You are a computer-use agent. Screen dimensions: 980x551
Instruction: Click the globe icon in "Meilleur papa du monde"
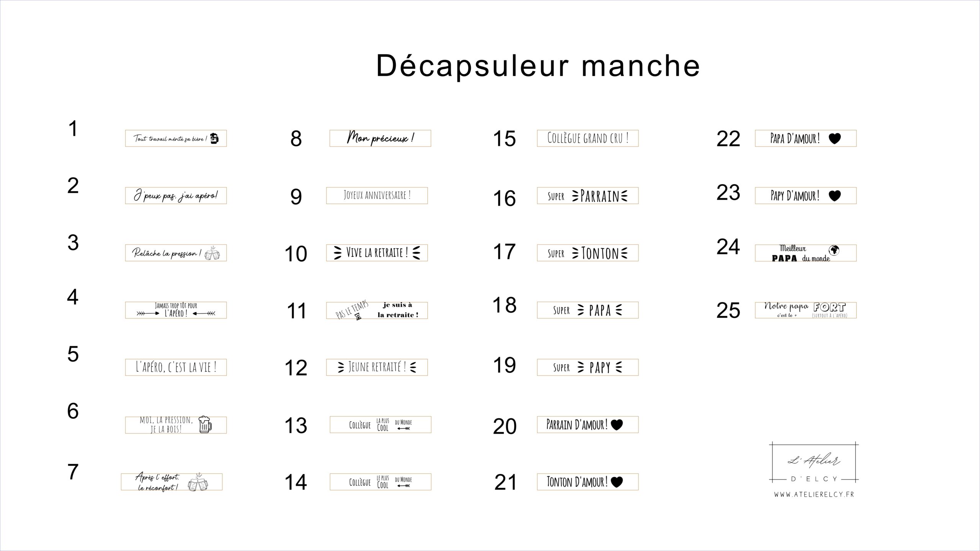click(x=834, y=250)
